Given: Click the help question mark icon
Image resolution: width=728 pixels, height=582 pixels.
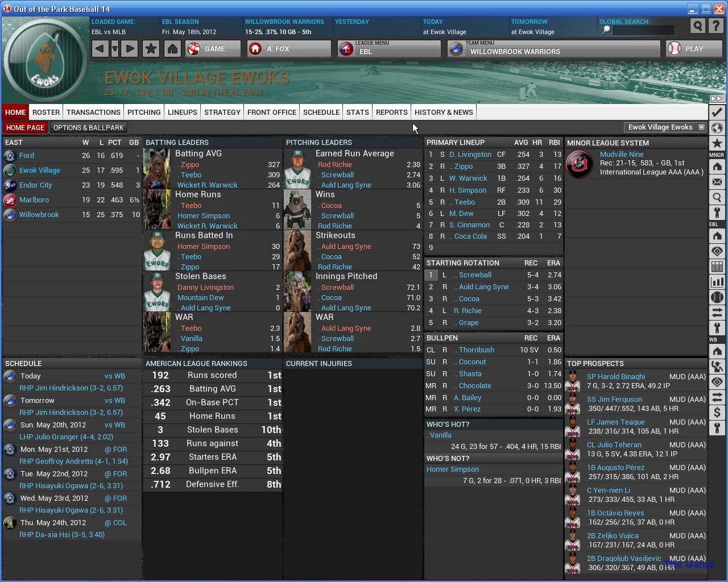Looking at the screenshot, I should (717, 26).
